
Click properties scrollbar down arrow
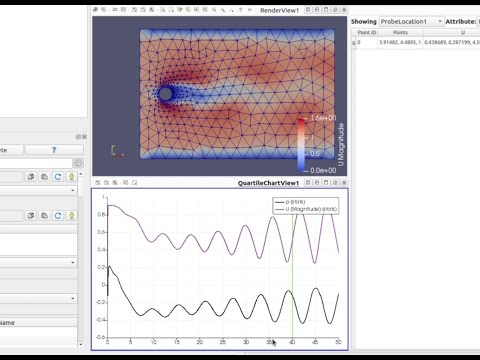81,344
